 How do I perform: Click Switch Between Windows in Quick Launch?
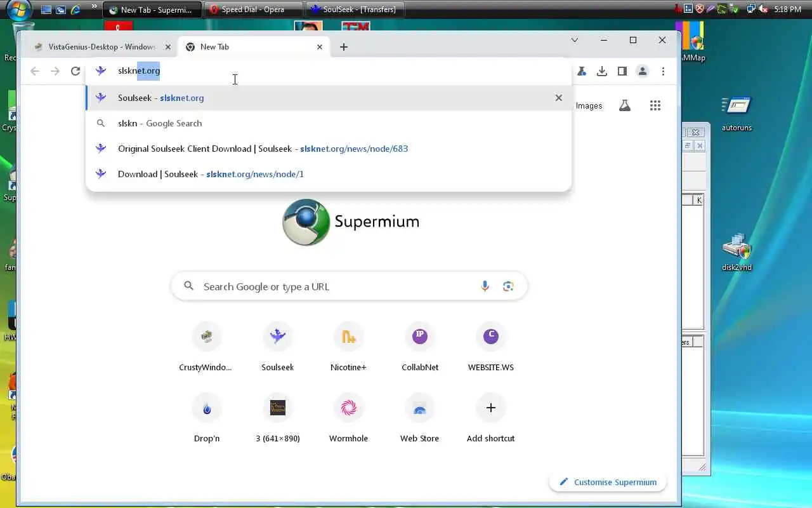[61, 10]
